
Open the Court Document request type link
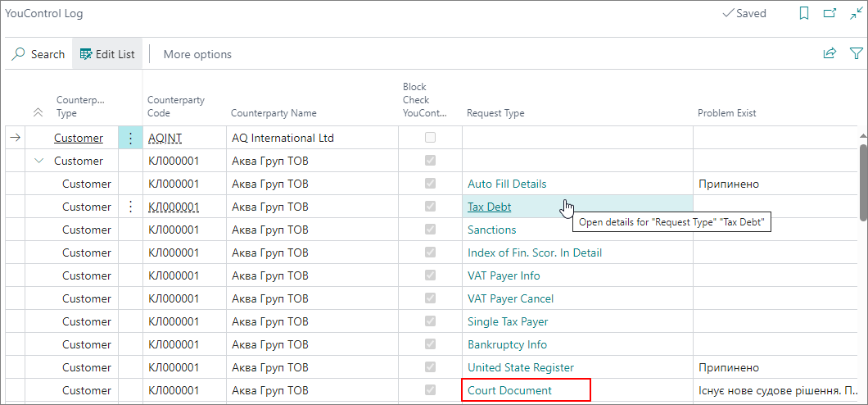509,391
